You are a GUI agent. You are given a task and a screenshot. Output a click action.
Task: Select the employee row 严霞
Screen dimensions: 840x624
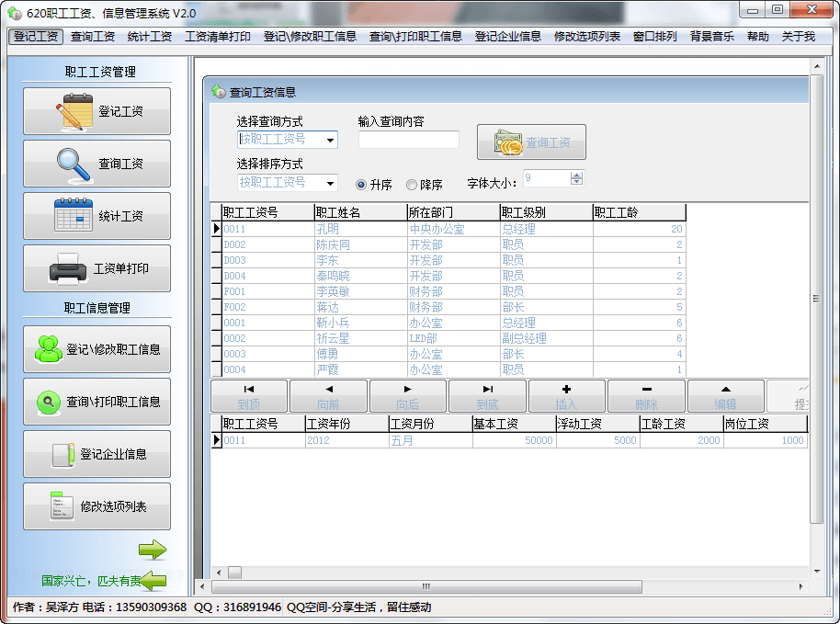point(448,369)
